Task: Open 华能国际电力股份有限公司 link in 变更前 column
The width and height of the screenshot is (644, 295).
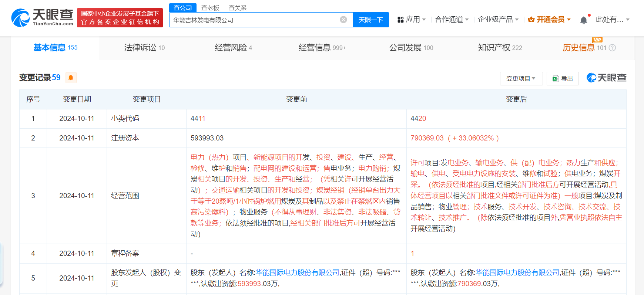Action: click(x=298, y=272)
